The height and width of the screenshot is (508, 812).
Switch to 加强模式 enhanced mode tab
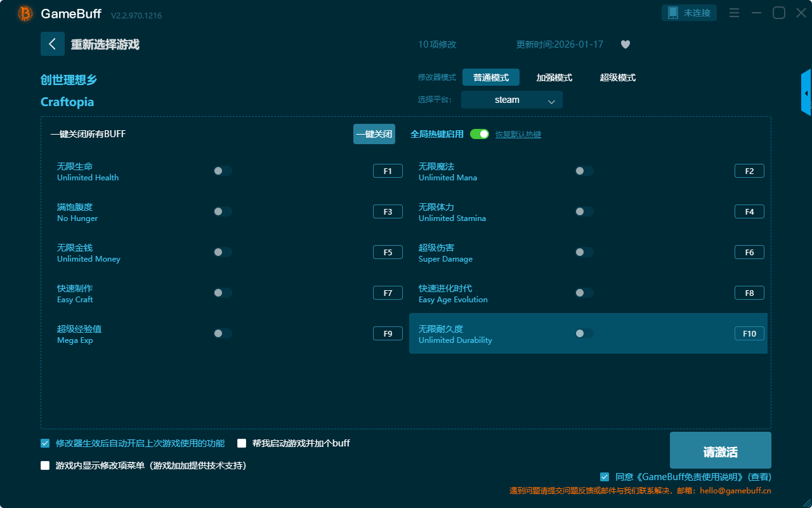[x=554, y=77]
